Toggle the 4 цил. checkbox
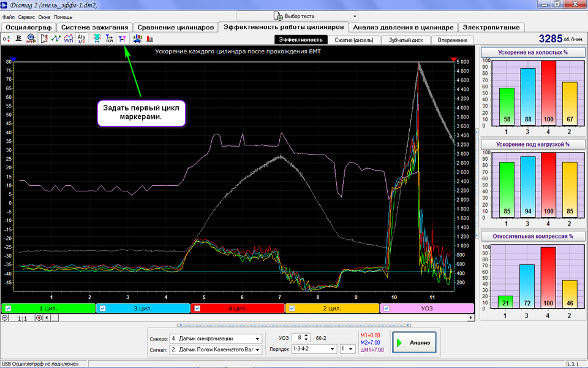This screenshot has width=588, height=368. point(197,309)
